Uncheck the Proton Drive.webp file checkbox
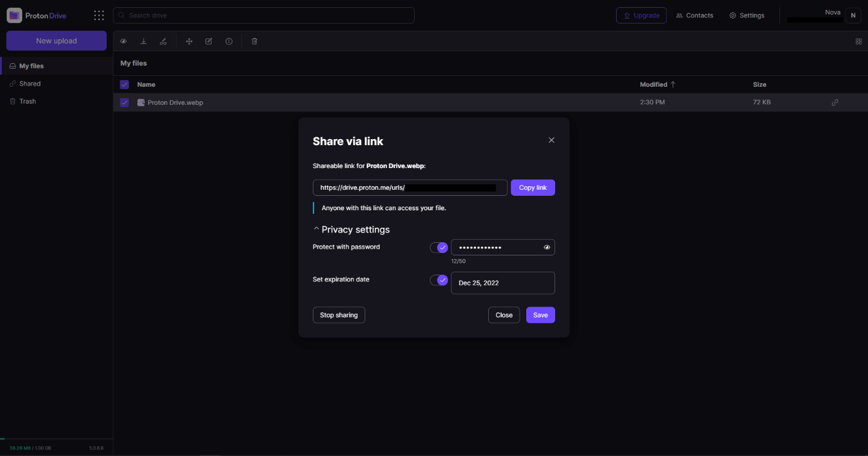Screen dimensions: 868x456 click(x=124, y=102)
